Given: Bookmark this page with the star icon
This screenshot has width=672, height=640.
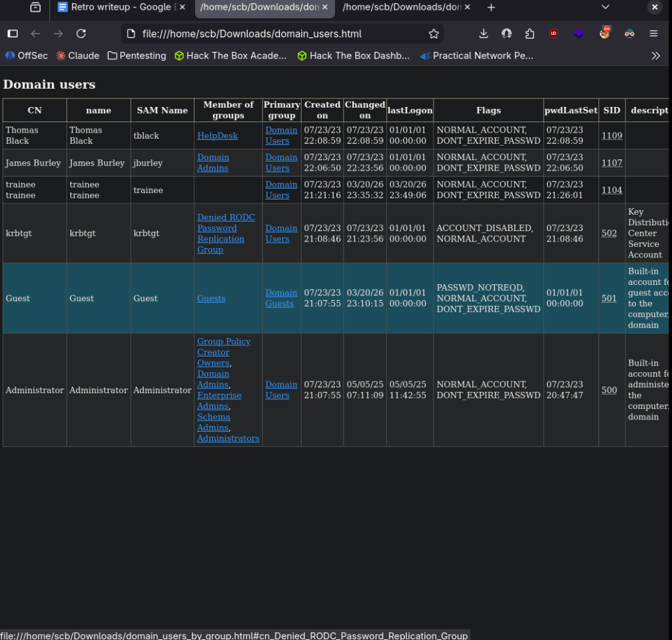Looking at the screenshot, I should 434,33.
